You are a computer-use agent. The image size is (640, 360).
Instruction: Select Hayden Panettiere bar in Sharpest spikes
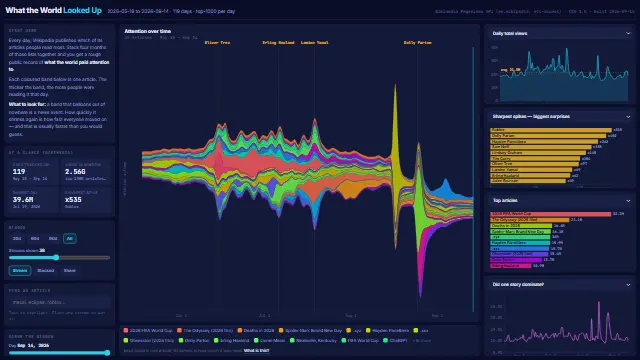pos(544,141)
